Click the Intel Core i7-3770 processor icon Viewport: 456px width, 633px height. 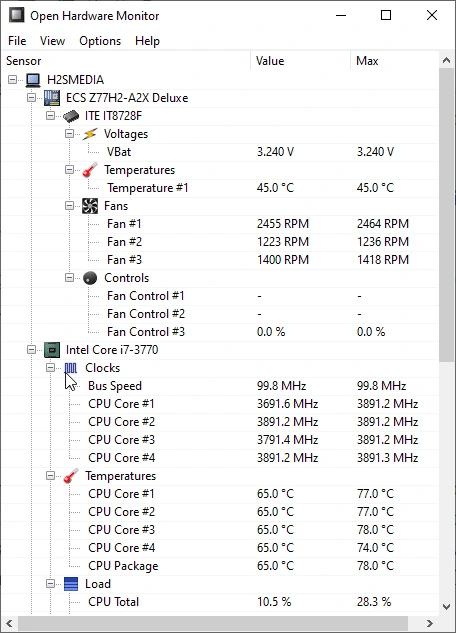click(52, 350)
